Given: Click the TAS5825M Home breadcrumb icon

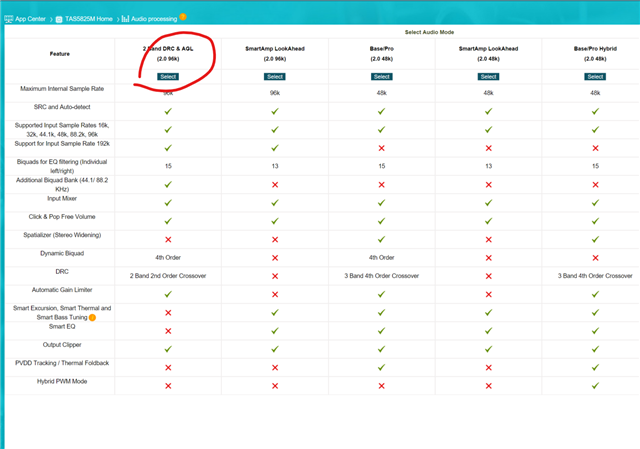Looking at the screenshot, I should pyautogui.click(x=59, y=19).
